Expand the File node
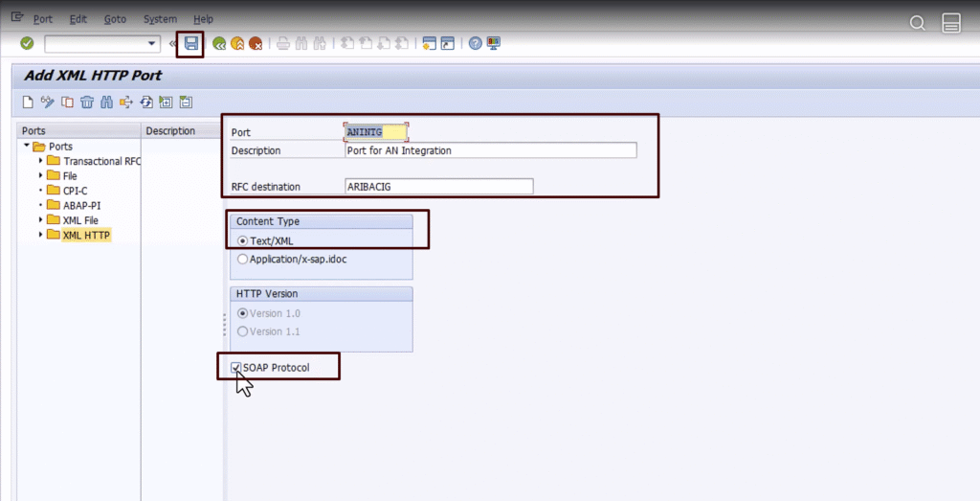The width and height of the screenshot is (980, 501). tap(41, 175)
